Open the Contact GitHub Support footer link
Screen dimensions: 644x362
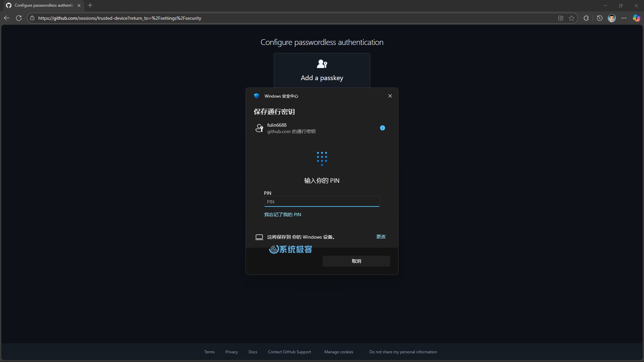(289, 352)
